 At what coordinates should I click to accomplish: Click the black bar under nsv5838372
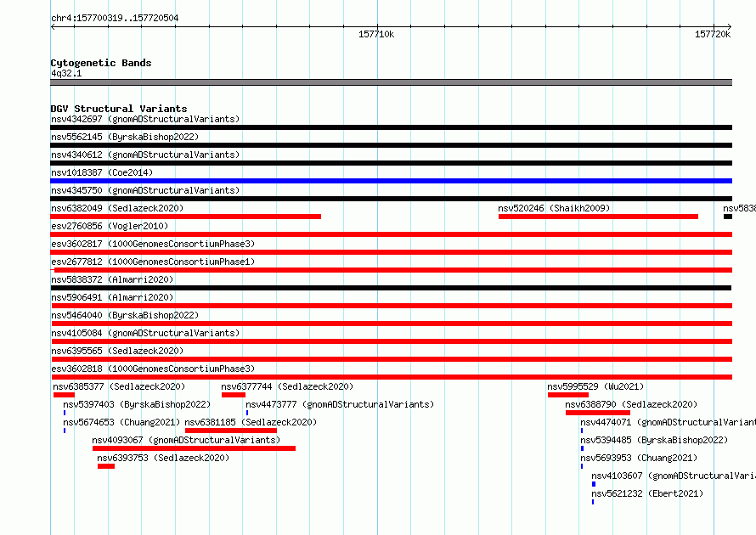[392, 288]
